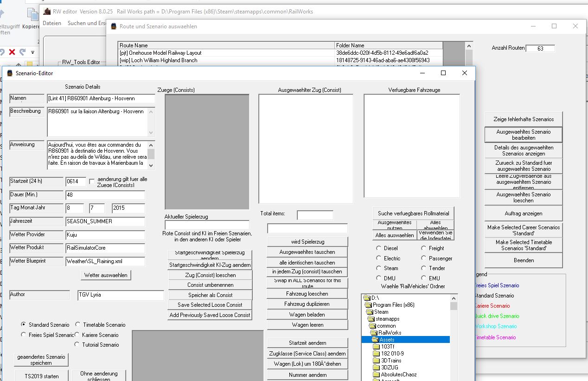
Task: Choose the Diesel vehicle type radio button
Action: [x=379, y=248]
